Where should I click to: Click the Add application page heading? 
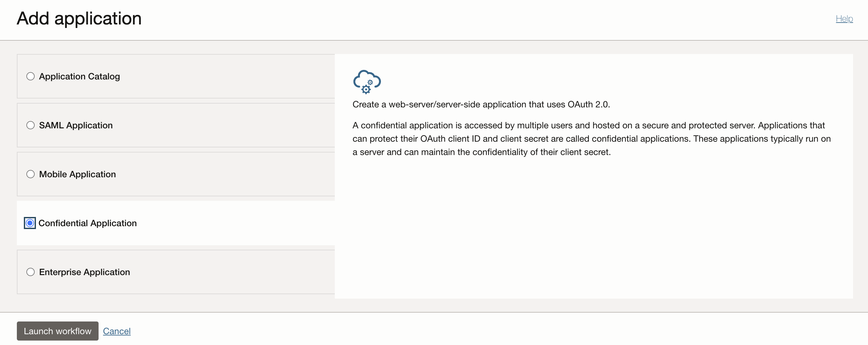pyautogui.click(x=79, y=18)
